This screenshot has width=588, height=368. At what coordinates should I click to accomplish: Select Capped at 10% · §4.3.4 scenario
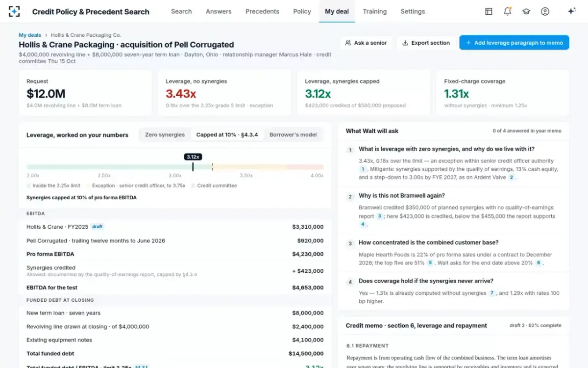click(x=227, y=135)
